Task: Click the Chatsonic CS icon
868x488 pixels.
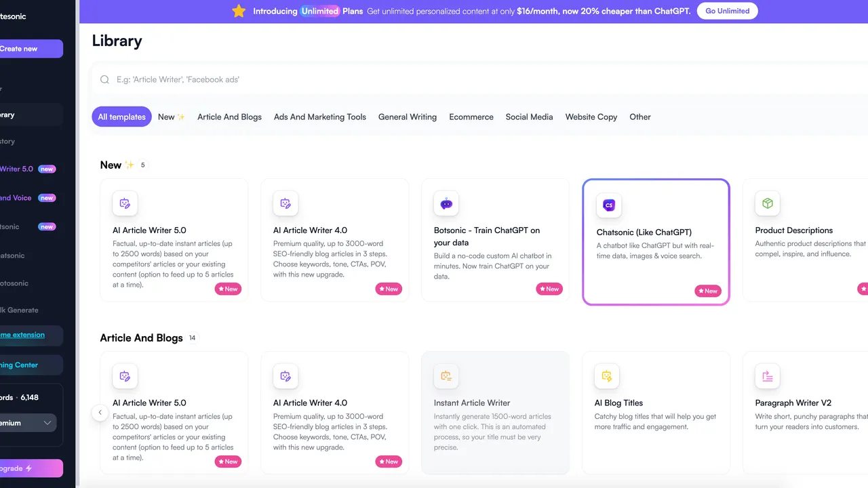Action: pos(609,205)
